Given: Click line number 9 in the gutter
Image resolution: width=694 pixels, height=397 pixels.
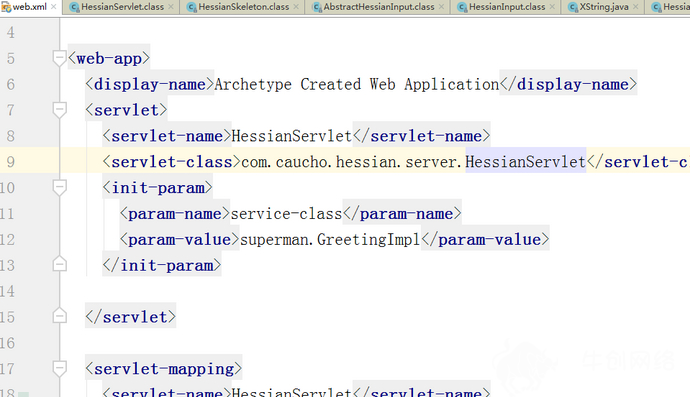Looking at the screenshot, I should click(x=11, y=162).
